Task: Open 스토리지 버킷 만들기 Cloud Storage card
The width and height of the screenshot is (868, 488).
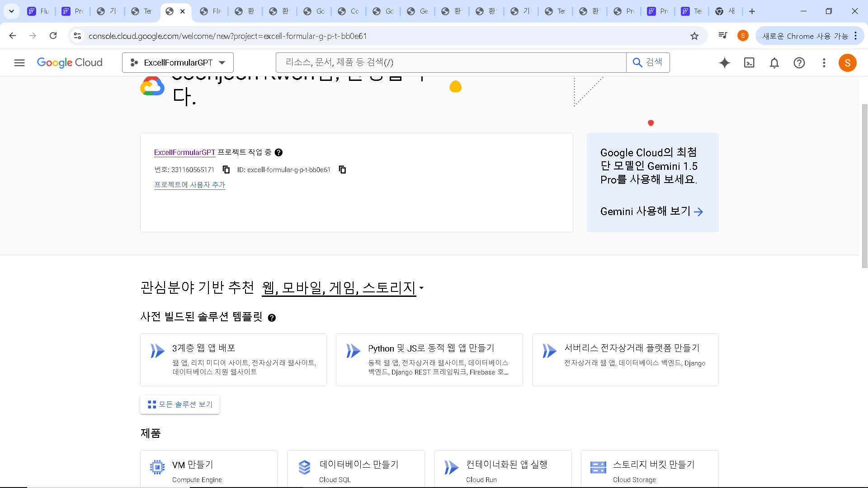Action: tap(650, 469)
